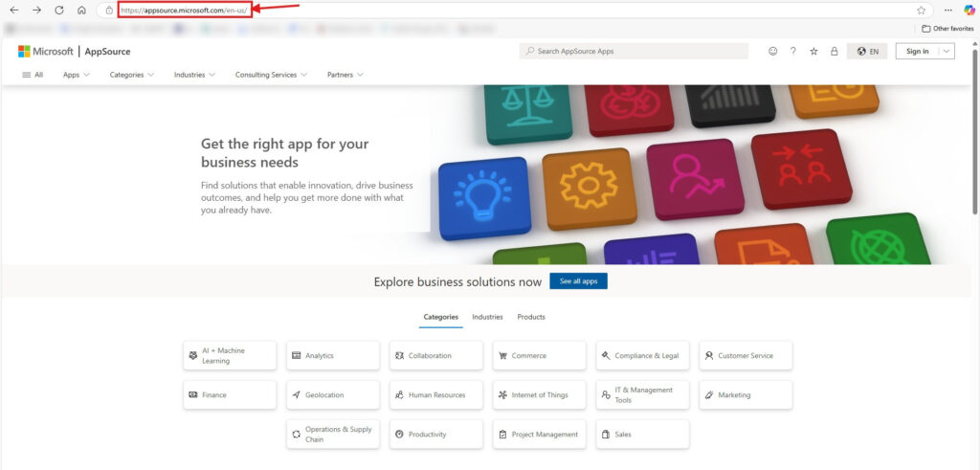Click the See all apps button
The image size is (980, 470).
[x=578, y=281]
